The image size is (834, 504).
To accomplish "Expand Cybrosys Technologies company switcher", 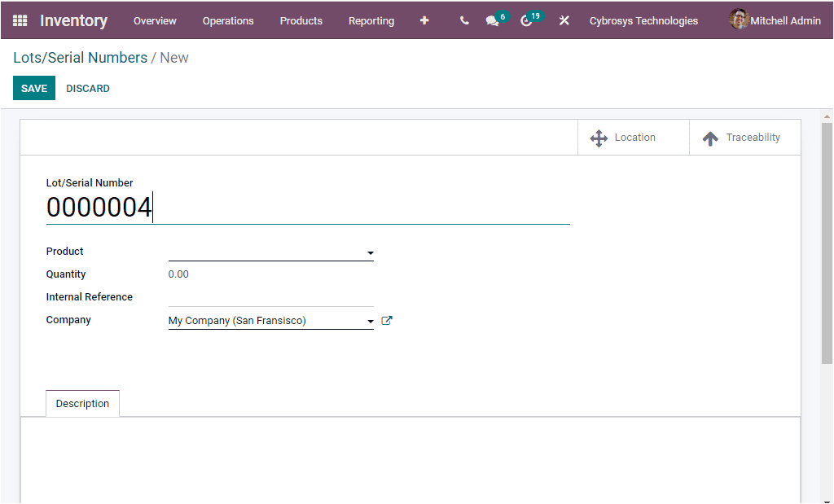I will pyautogui.click(x=643, y=20).
